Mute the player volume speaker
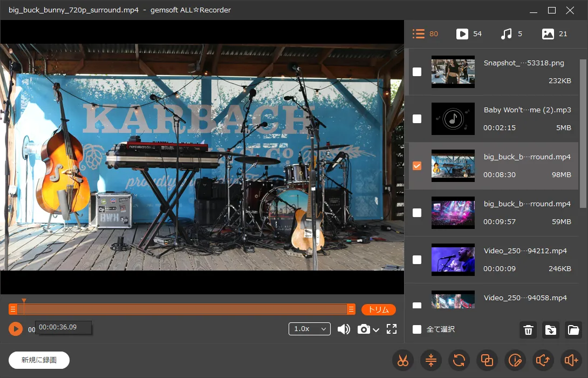Image resolution: width=588 pixels, height=378 pixels. click(343, 329)
